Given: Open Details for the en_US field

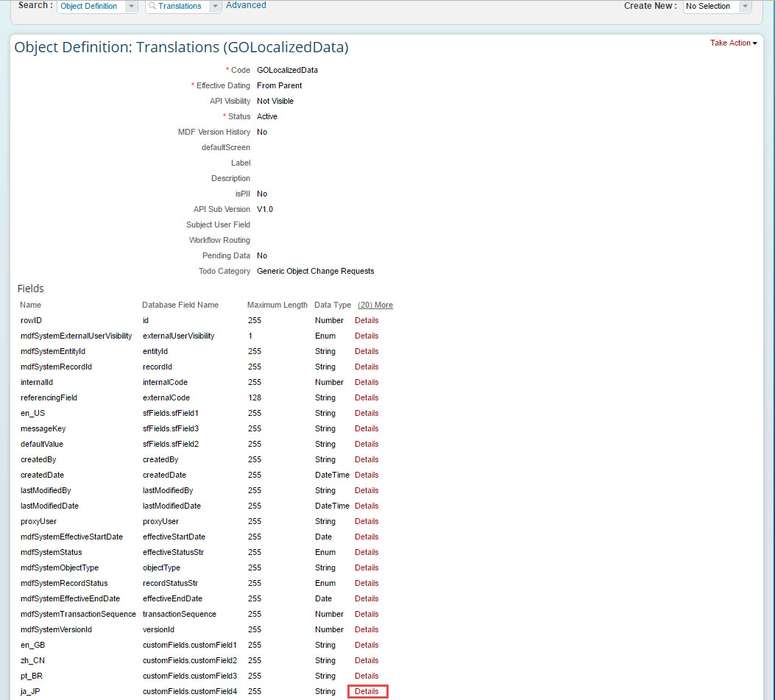Looking at the screenshot, I should [367, 413].
